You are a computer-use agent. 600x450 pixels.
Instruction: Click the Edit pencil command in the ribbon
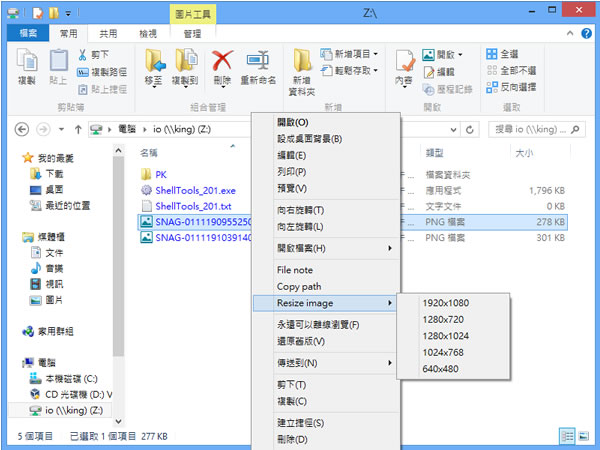(x=439, y=72)
